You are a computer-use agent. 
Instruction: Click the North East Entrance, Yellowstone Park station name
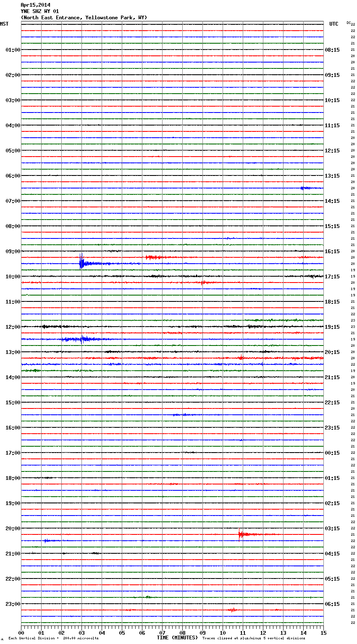pyautogui.click(x=84, y=18)
